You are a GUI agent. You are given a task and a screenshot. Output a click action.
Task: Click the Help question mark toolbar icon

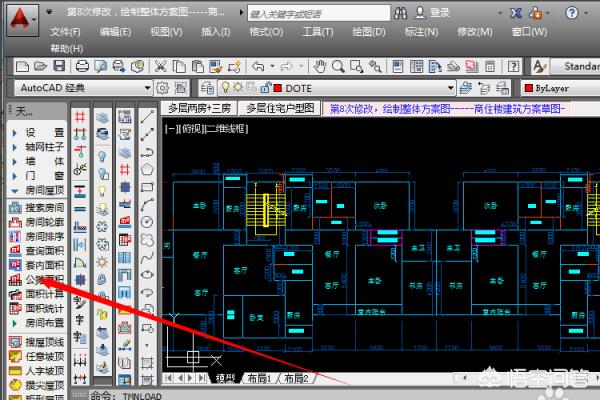coord(513,67)
